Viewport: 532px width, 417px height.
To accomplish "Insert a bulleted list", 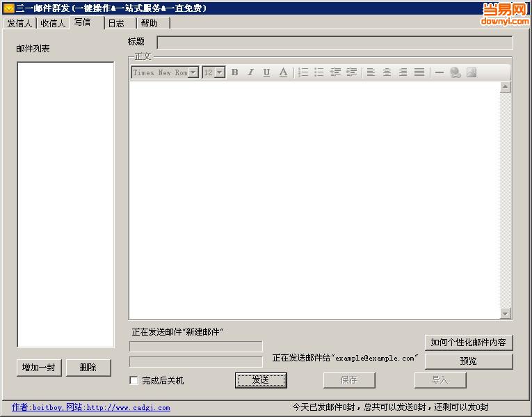I will (x=319, y=72).
